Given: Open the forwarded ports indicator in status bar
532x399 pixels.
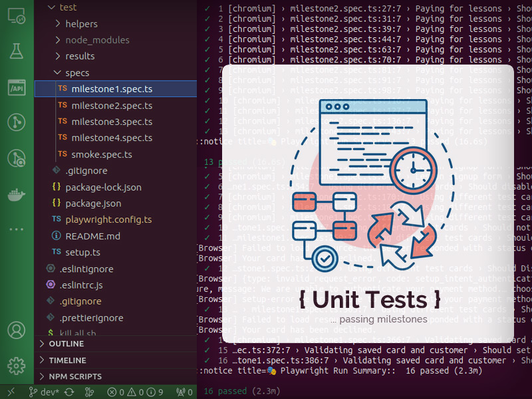Looking at the screenshot, I should coord(184,392).
